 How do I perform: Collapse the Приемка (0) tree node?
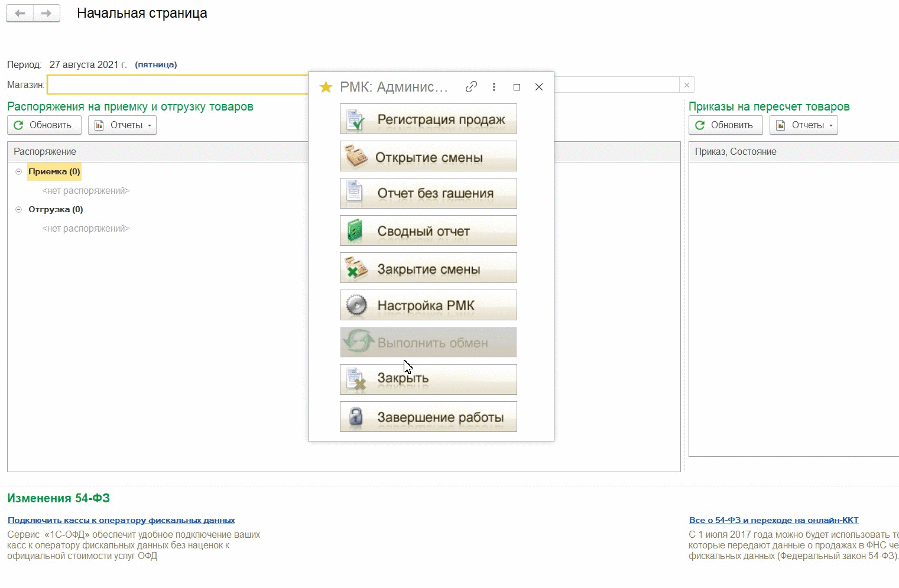point(18,172)
